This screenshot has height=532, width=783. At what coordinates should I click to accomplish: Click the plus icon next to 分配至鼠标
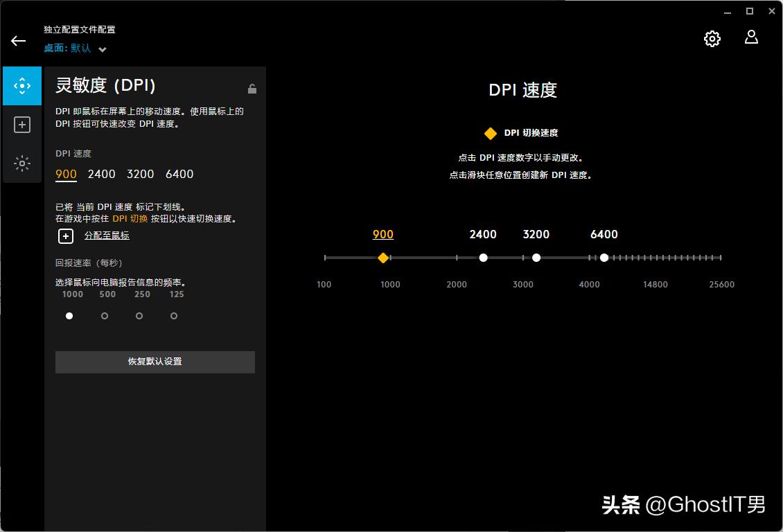click(x=65, y=236)
